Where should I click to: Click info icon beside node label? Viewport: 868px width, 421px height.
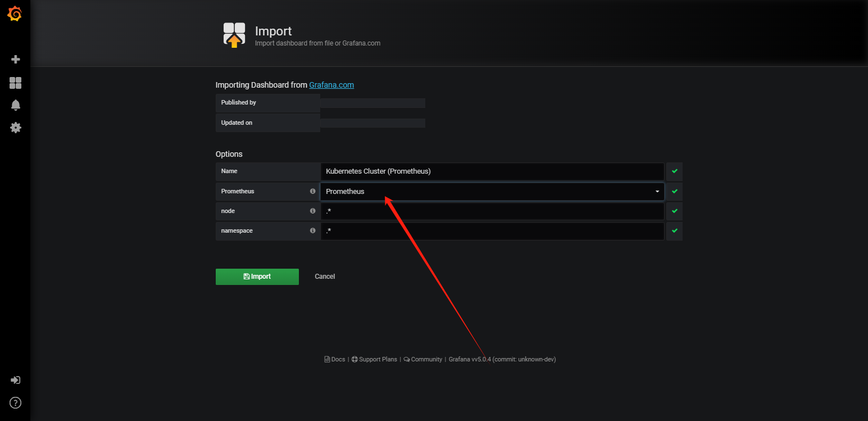point(312,211)
